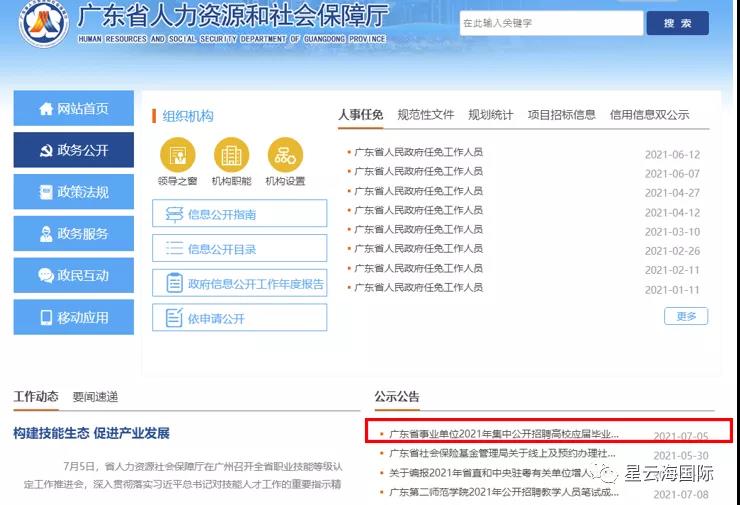Open the 任免工作人员 notice dated 2021-04-27
Image resolution: width=740 pixels, height=505 pixels.
[419, 191]
